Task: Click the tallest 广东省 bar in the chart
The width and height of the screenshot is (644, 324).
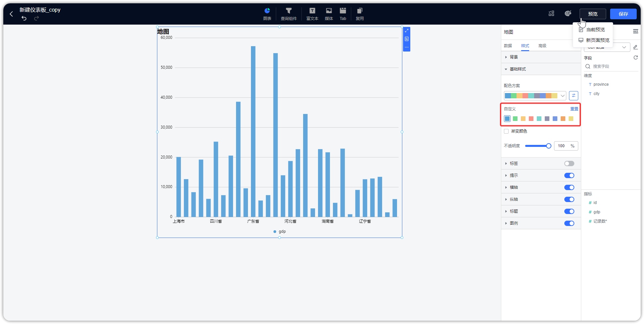Action: click(253, 131)
